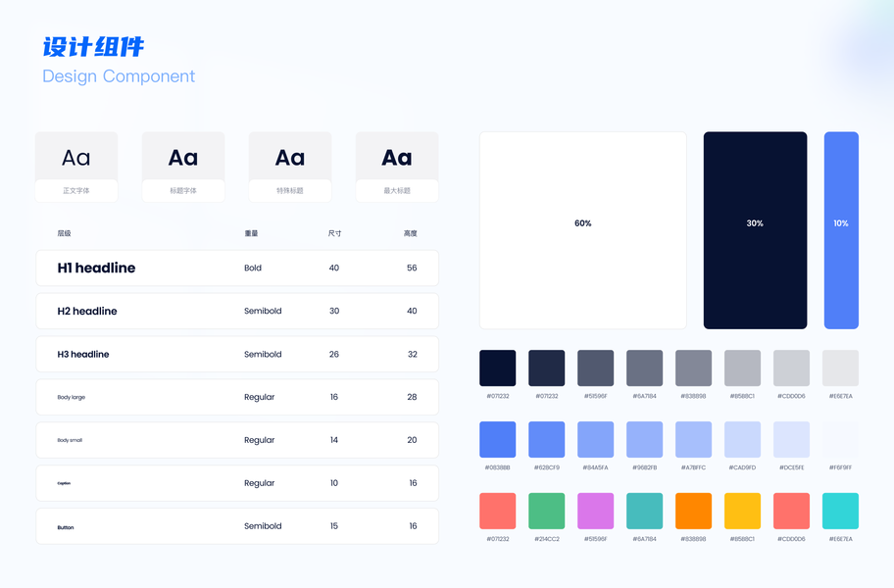This screenshot has width=894, height=588.
Task: Choose the blue swatch labeled #628CF9
Action: 546,439
